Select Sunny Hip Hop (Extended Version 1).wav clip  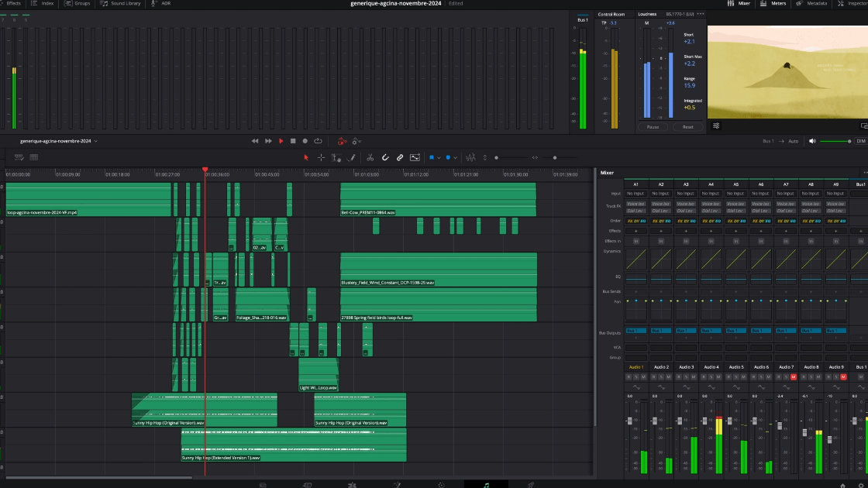pos(294,445)
